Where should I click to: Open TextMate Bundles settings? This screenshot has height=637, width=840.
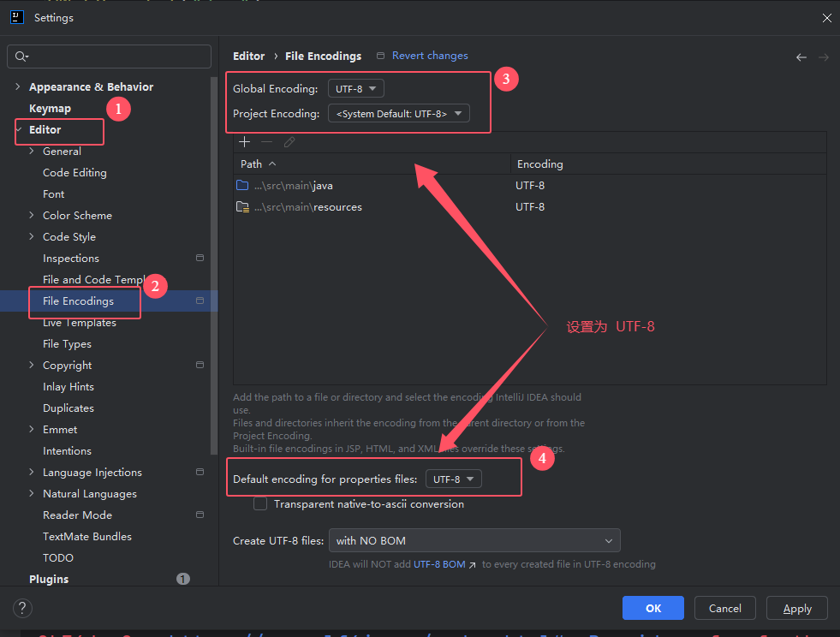click(86, 536)
